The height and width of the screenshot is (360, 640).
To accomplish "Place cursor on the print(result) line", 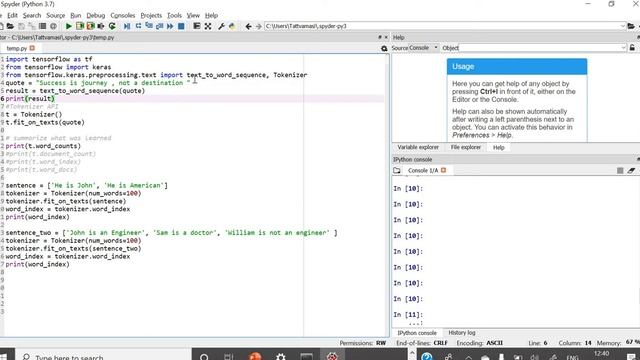I will tap(30, 98).
